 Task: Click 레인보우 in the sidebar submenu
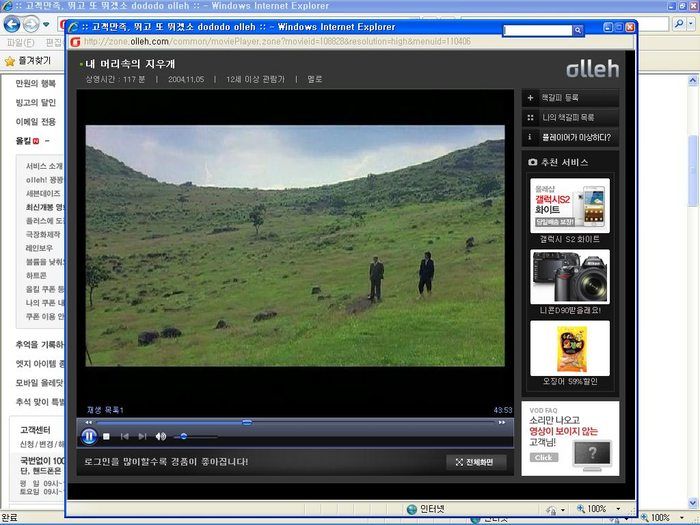(x=39, y=248)
